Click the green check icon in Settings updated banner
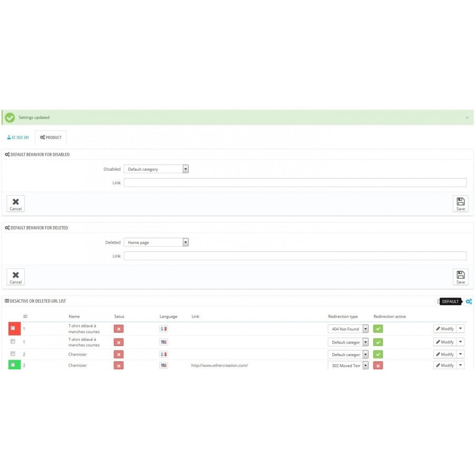The width and height of the screenshot is (476, 476). [10, 118]
